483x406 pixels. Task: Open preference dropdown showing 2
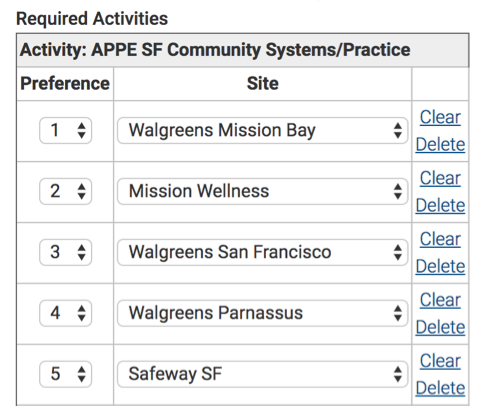(65, 191)
